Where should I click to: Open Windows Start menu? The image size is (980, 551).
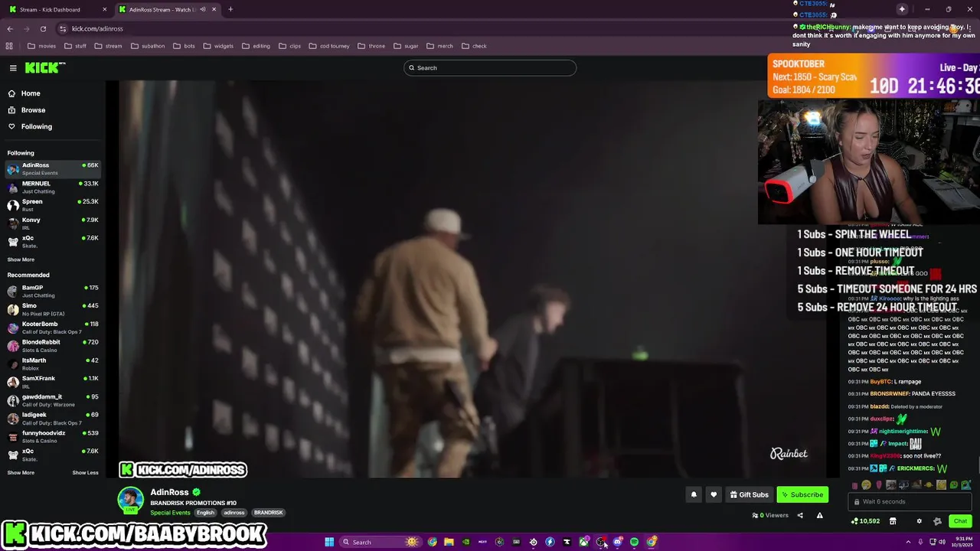pyautogui.click(x=329, y=542)
